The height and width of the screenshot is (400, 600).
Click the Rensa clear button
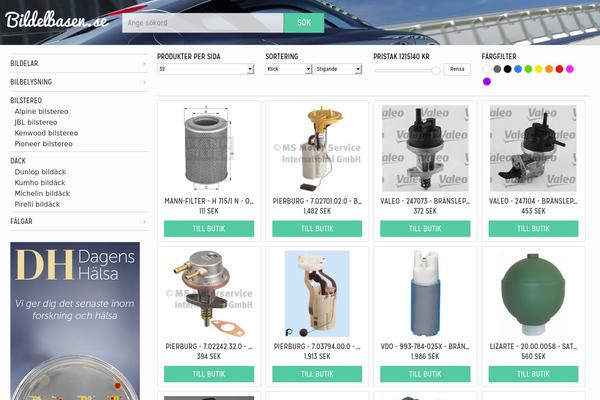click(x=457, y=69)
